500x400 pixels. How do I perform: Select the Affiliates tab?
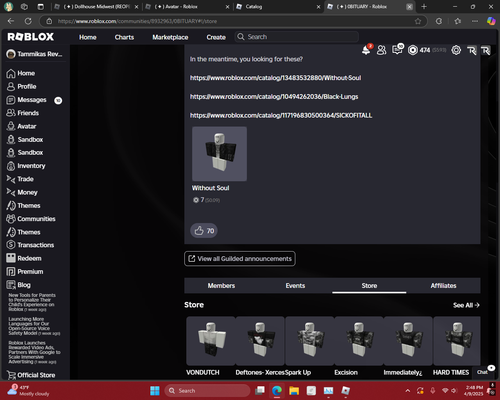click(443, 286)
